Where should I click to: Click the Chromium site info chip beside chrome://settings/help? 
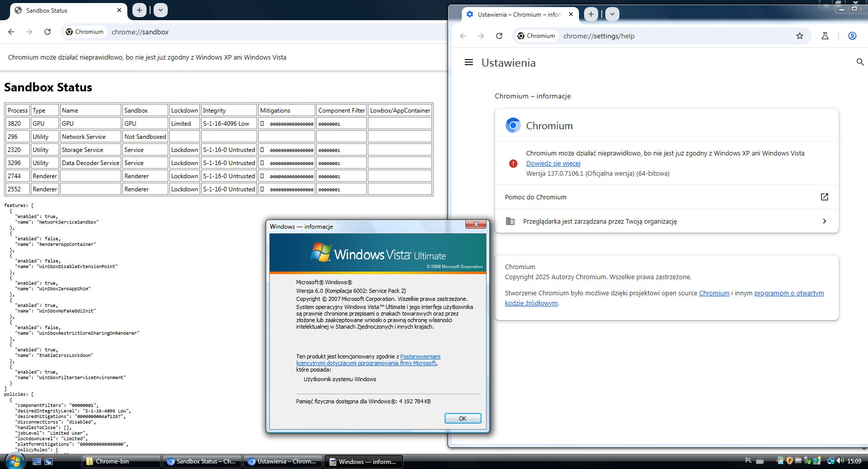click(x=537, y=36)
